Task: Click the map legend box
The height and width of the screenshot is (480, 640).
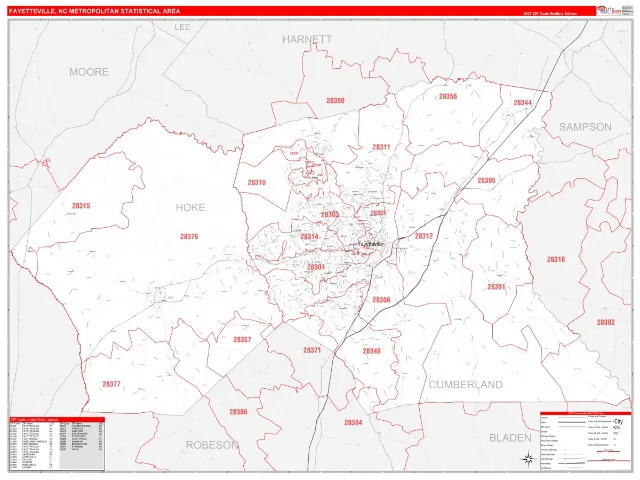Action: (x=585, y=441)
